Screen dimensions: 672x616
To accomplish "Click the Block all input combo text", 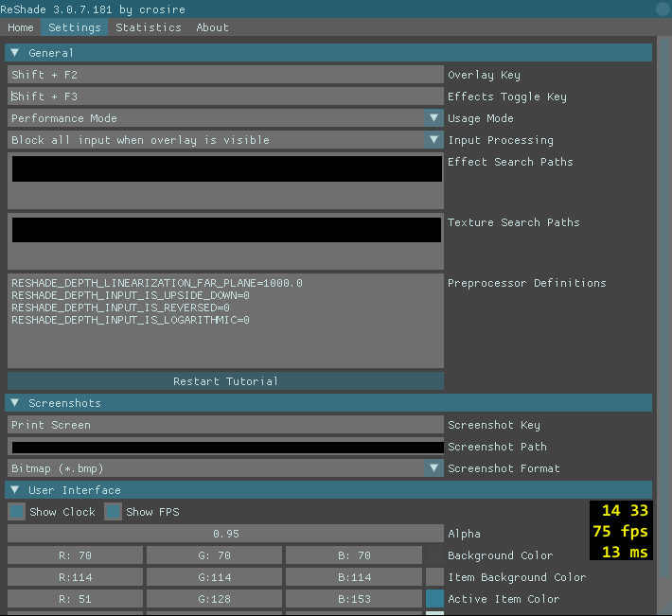I will point(141,140).
